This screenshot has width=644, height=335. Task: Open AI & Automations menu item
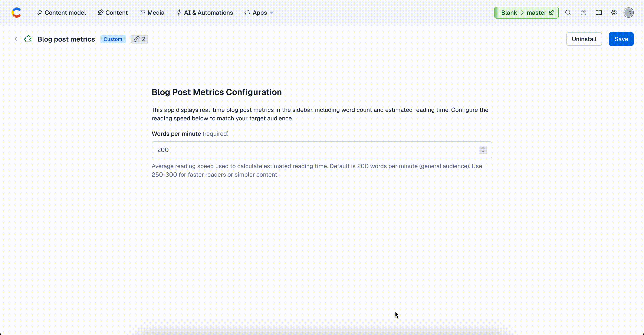pos(204,13)
